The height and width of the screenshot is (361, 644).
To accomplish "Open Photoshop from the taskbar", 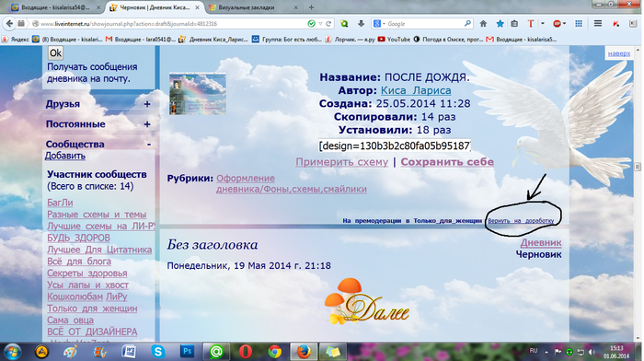I will 188,352.
